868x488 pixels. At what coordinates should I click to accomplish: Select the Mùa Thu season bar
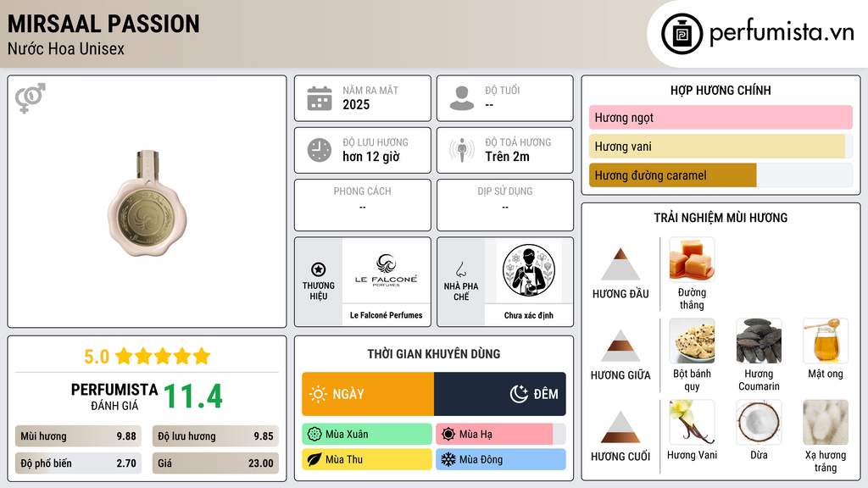367,459
